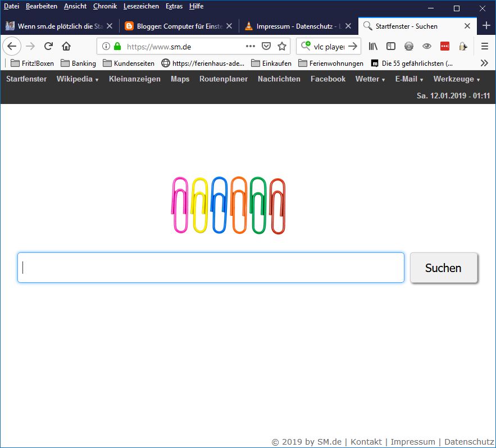
Task: Open the Firefox hamburger menu
Action: pos(485,46)
